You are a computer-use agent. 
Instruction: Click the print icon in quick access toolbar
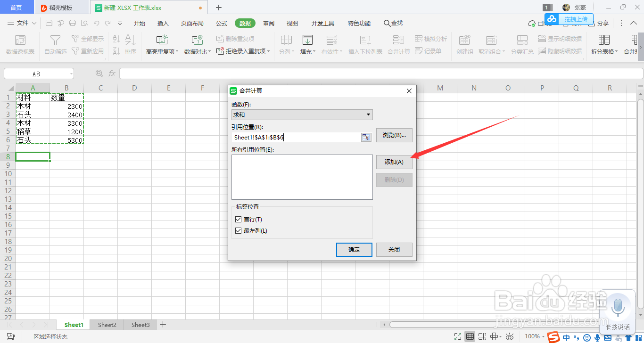[x=72, y=23]
